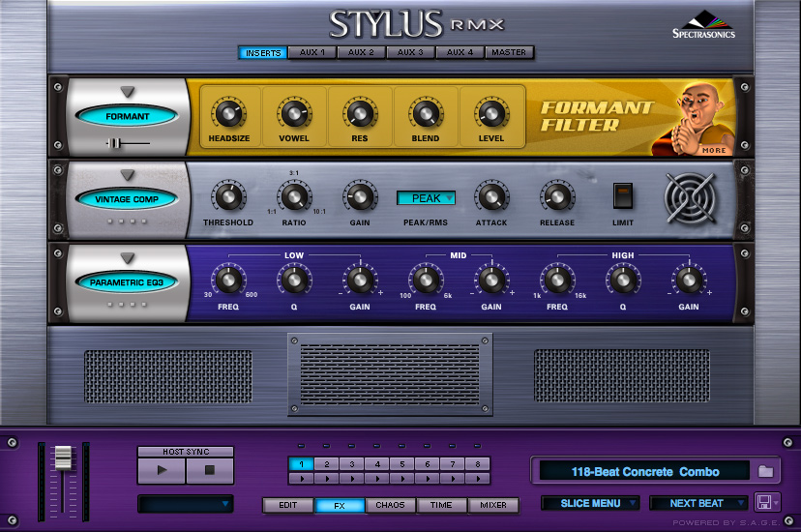Click the master volume fader
Viewport: 801px width, 532px height.
[63, 458]
